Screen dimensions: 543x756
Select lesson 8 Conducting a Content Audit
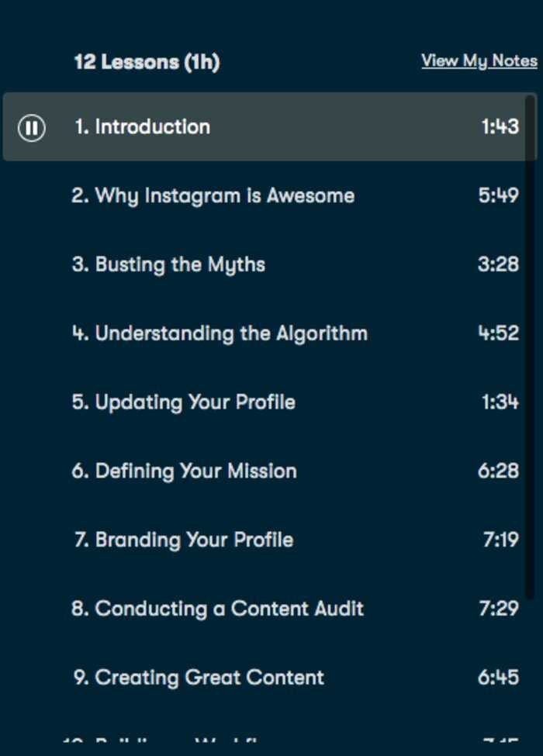pyautogui.click(x=270, y=609)
